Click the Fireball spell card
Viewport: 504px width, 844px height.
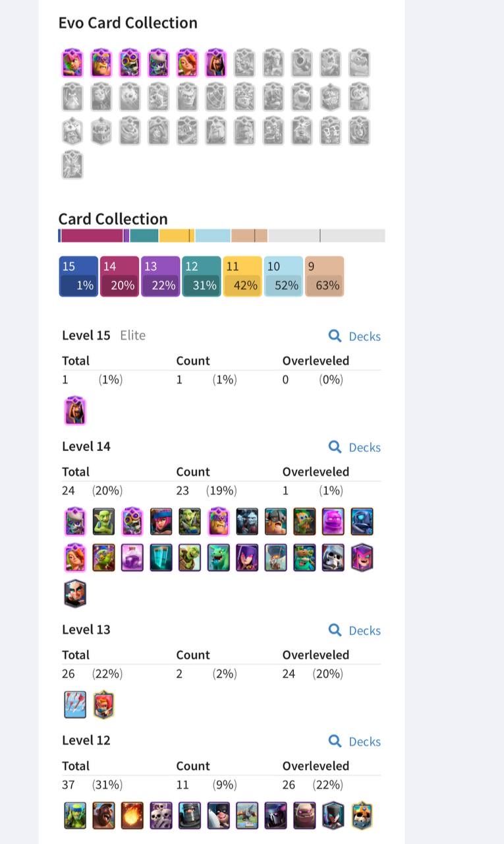coord(132,815)
